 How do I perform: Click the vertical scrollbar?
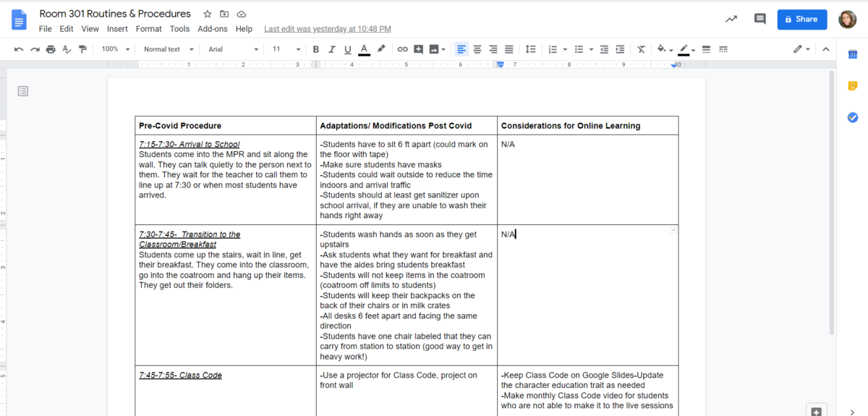(832, 203)
